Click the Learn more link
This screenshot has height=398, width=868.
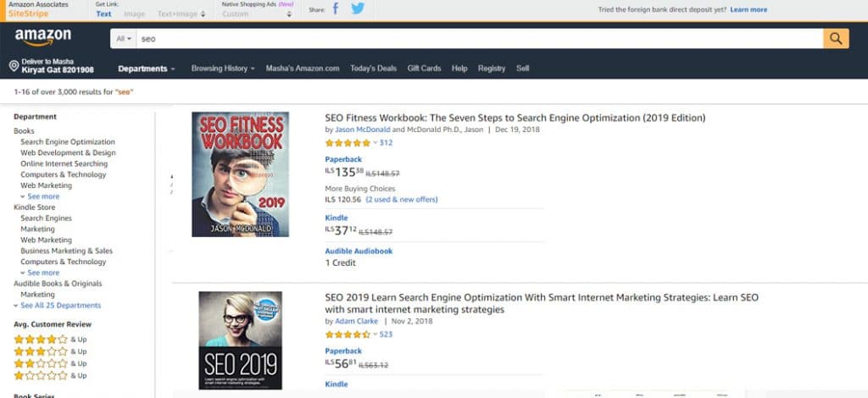click(x=748, y=10)
